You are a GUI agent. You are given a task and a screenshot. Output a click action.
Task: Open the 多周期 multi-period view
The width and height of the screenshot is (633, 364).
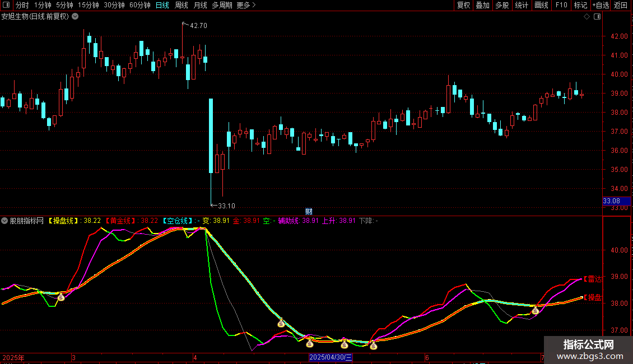(222, 5)
